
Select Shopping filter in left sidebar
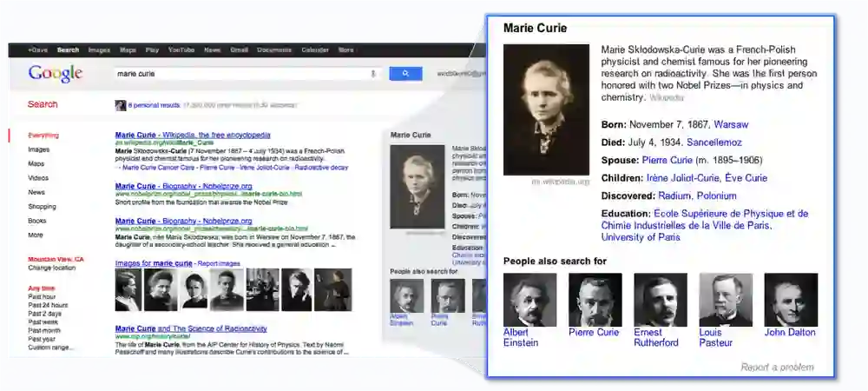click(42, 207)
